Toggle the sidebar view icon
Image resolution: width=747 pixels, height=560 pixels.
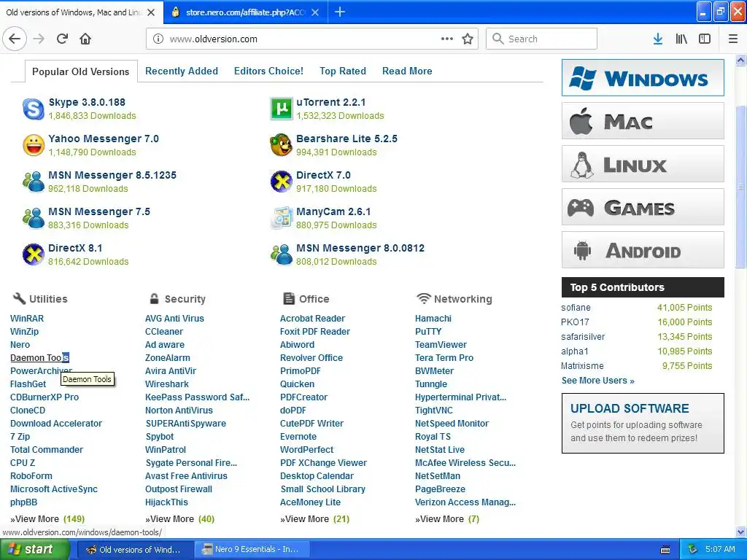(705, 39)
